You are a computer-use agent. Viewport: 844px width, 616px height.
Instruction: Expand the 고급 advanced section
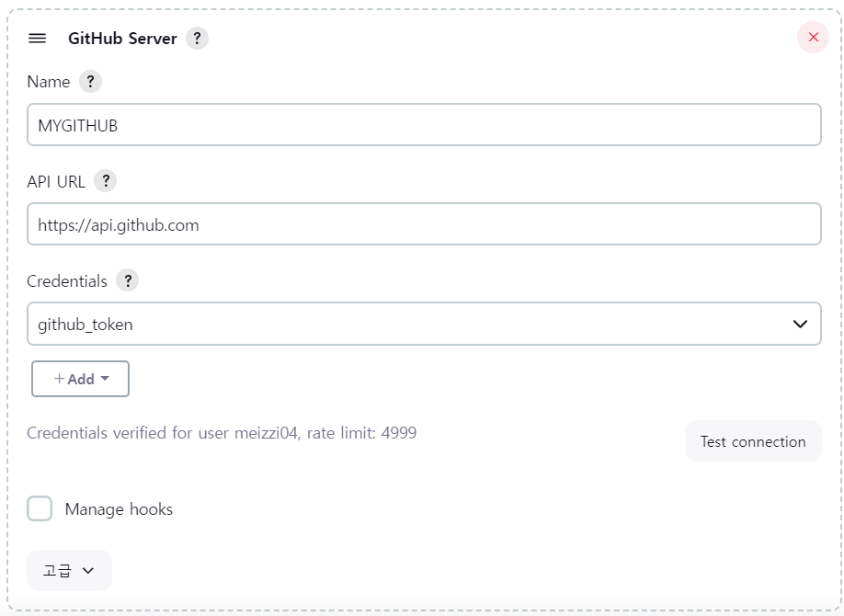(x=70, y=570)
